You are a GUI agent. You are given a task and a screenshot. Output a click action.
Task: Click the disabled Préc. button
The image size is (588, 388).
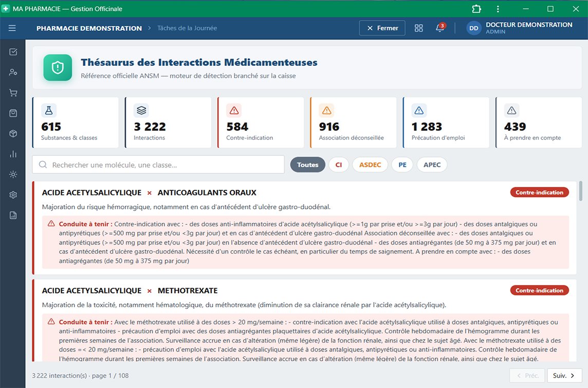click(527, 376)
